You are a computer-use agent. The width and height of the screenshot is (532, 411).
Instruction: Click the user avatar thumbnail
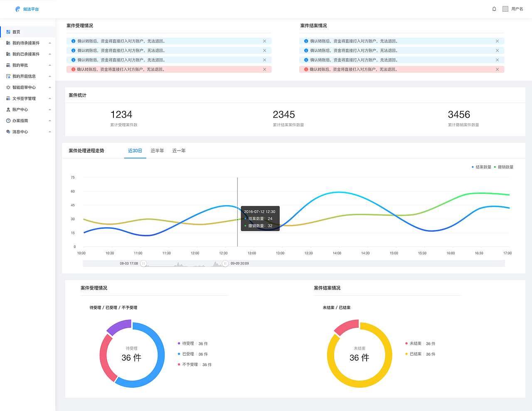505,9
